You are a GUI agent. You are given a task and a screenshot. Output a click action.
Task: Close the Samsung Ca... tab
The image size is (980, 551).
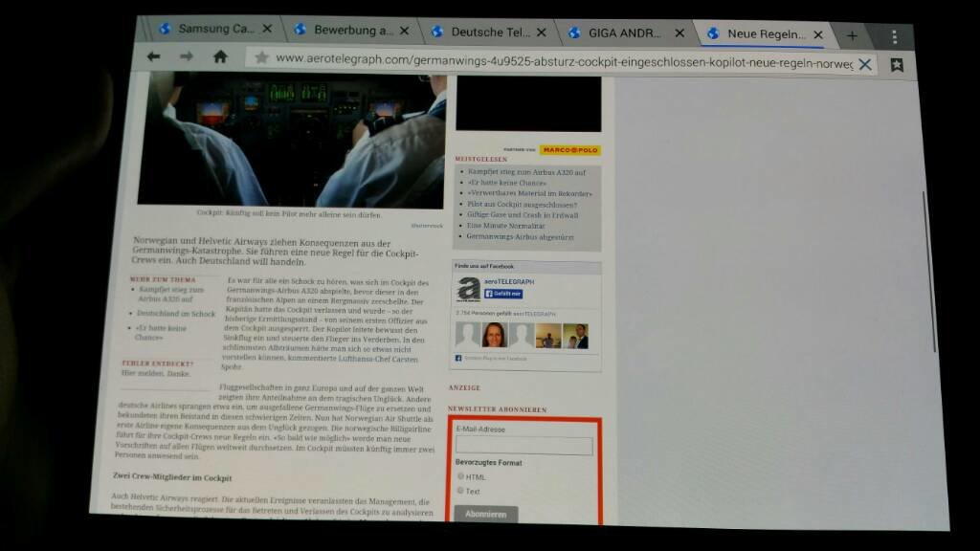pos(268,29)
